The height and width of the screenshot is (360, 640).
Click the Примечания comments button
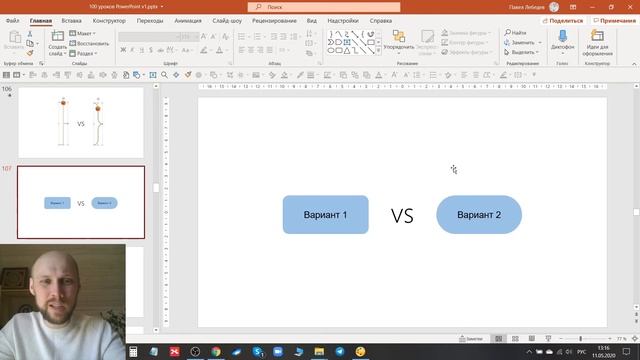point(614,20)
